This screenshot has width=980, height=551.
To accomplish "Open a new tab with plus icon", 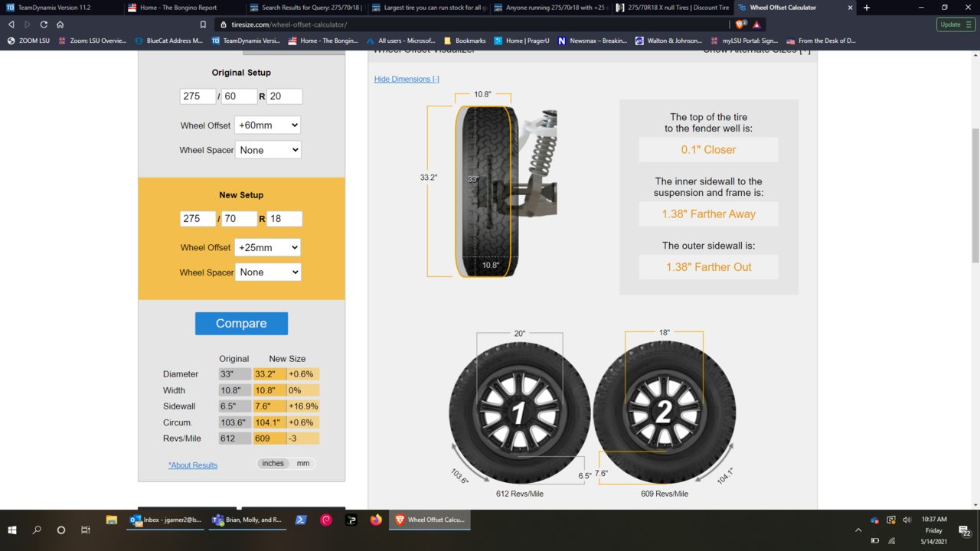I will click(x=866, y=8).
